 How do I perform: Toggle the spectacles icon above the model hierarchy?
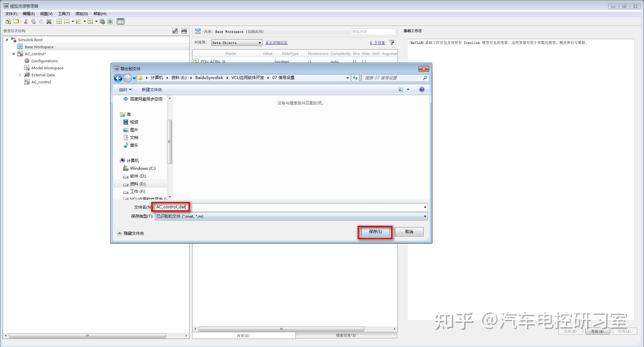point(184,30)
